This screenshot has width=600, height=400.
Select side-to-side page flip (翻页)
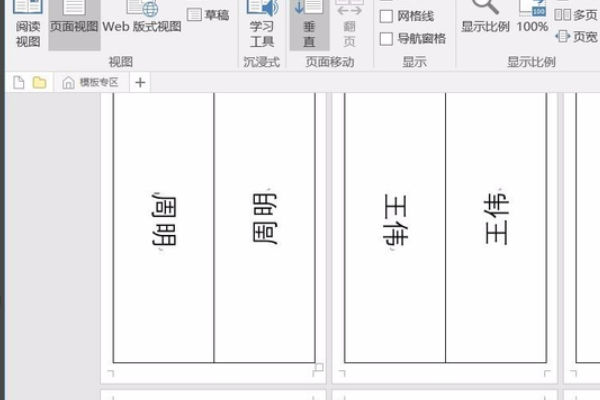pos(349,24)
